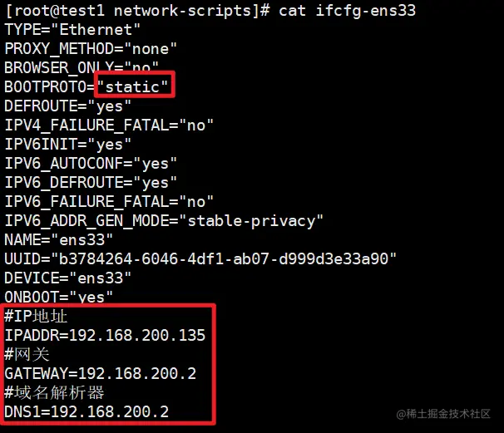The width and height of the screenshot is (504, 433).
Task: Click the GATEWAY=192.168.200.2 line
Action: tap(101, 373)
